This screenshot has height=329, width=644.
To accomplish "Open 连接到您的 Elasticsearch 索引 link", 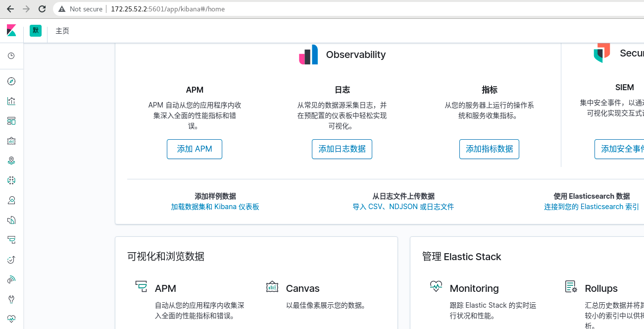I will tap(592, 207).
